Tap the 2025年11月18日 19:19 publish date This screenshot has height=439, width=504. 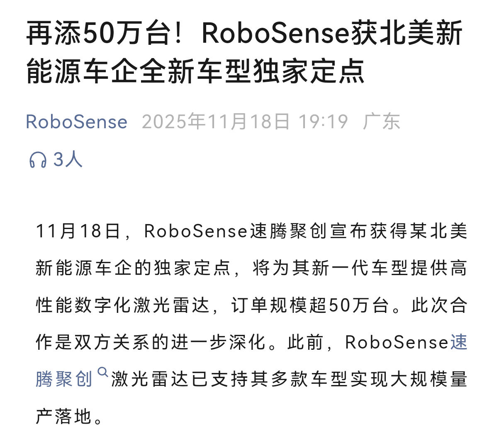click(245, 122)
